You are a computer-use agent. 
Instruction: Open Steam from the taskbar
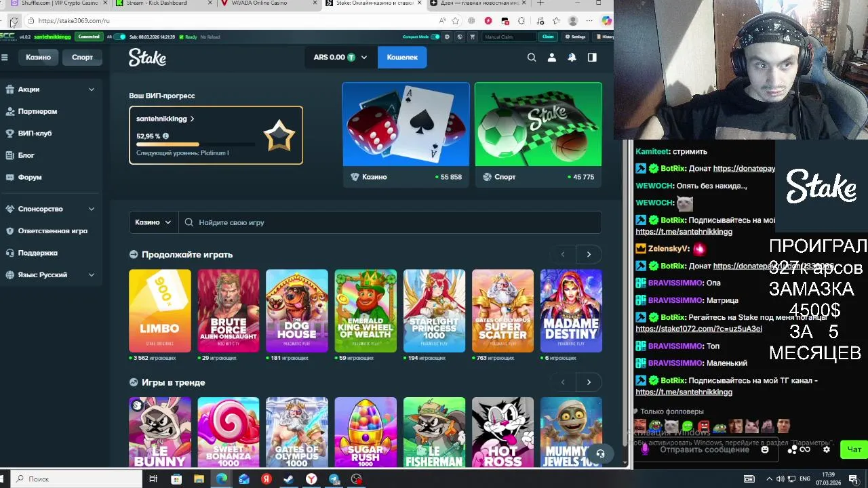pyautogui.click(x=289, y=479)
